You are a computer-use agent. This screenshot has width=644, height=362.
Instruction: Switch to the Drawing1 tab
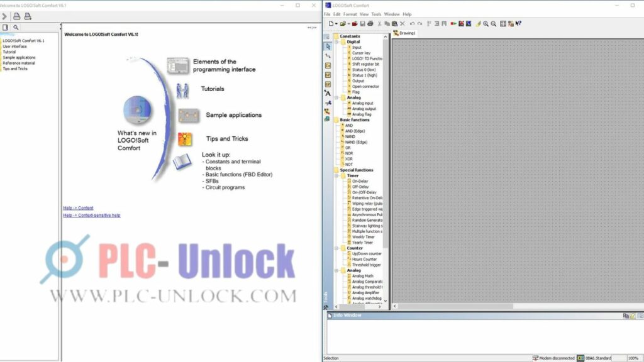click(x=404, y=33)
